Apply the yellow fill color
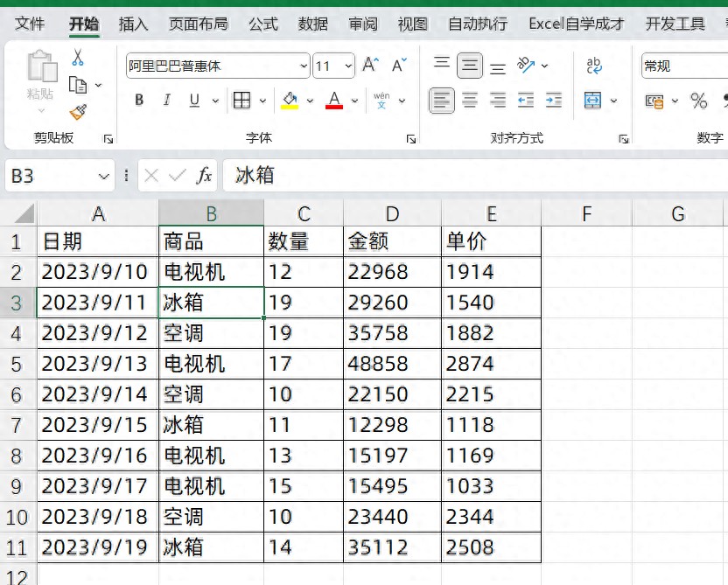Image resolution: width=728 pixels, height=585 pixels. (290, 101)
